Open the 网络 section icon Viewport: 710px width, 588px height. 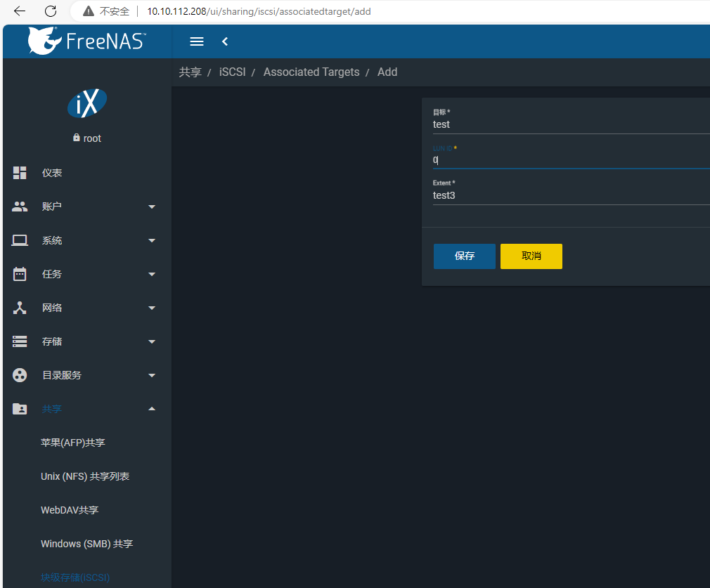tap(19, 308)
